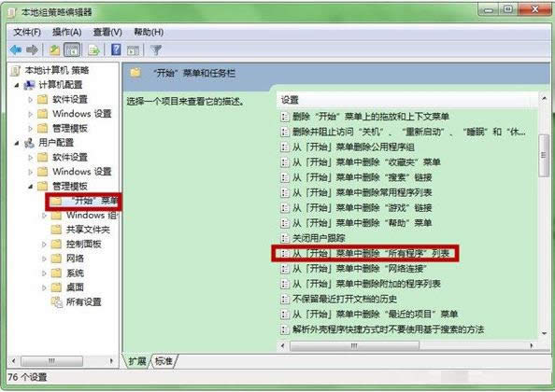Click the Filter funnel toolbar icon

coord(156,49)
